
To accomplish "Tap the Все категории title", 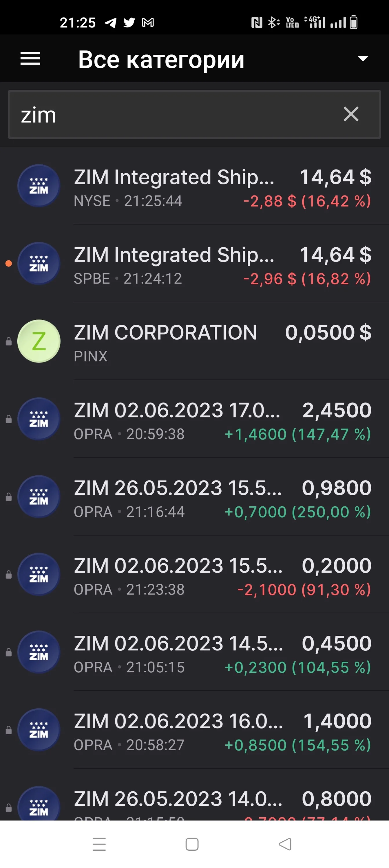I will click(x=161, y=60).
